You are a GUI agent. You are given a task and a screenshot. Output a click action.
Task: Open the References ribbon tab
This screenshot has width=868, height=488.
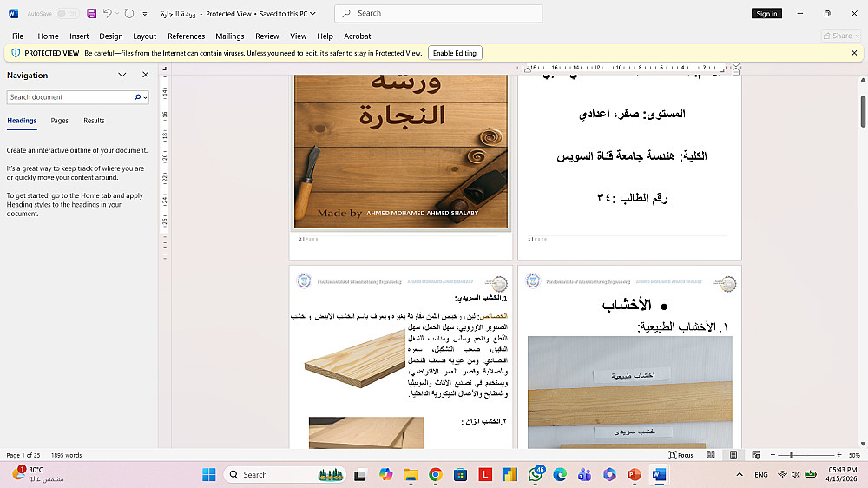(x=186, y=36)
